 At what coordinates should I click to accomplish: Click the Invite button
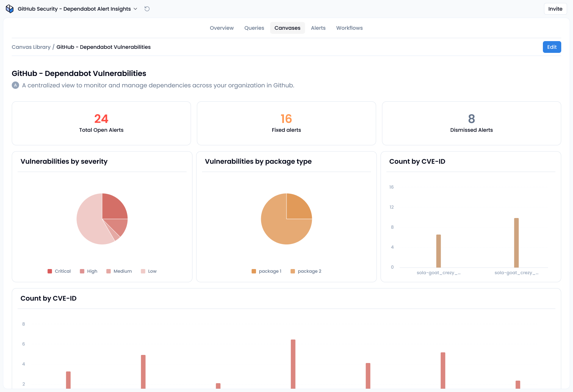[555, 9]
